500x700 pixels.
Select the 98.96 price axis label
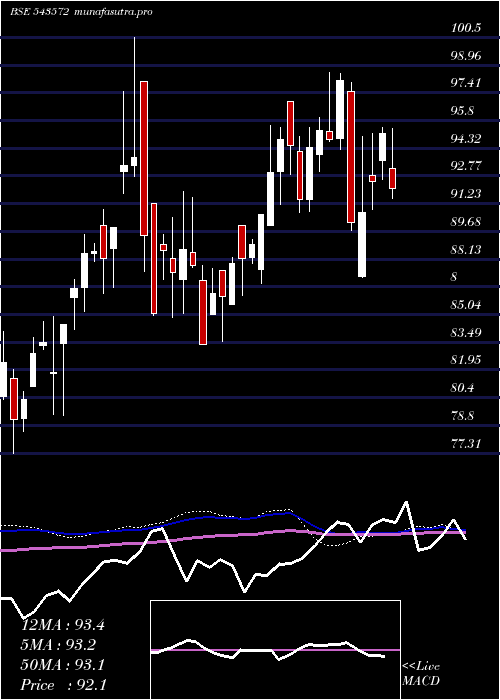click(x=467, y=55)
